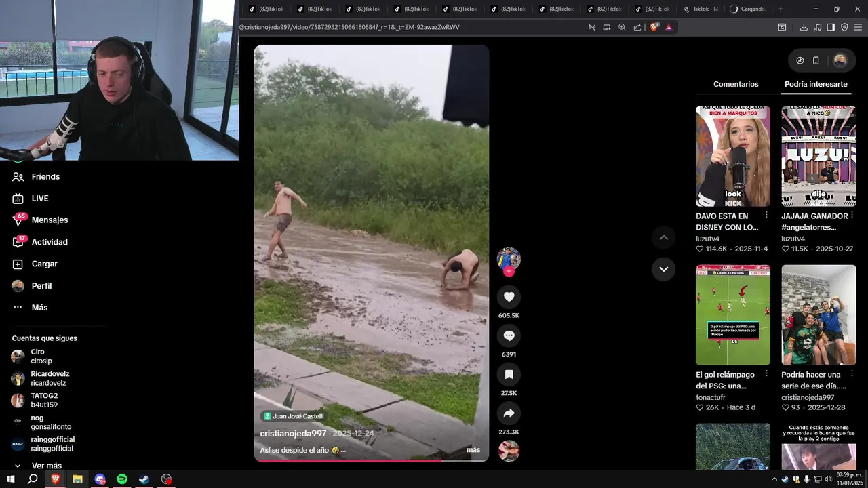
Task: Open followed account nog
Action: 43,422
